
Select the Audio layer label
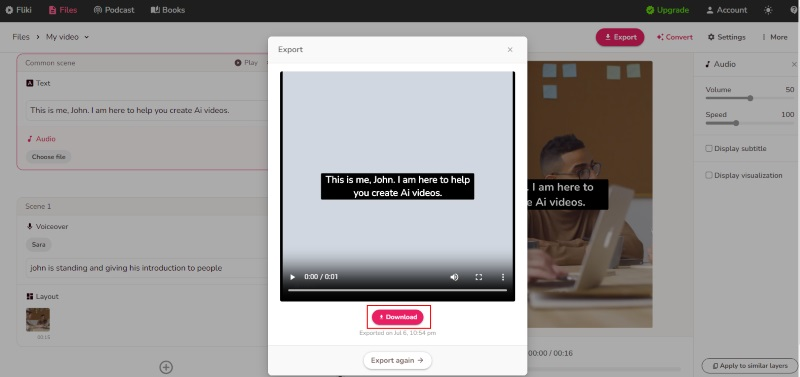click(x=41, y=139)
